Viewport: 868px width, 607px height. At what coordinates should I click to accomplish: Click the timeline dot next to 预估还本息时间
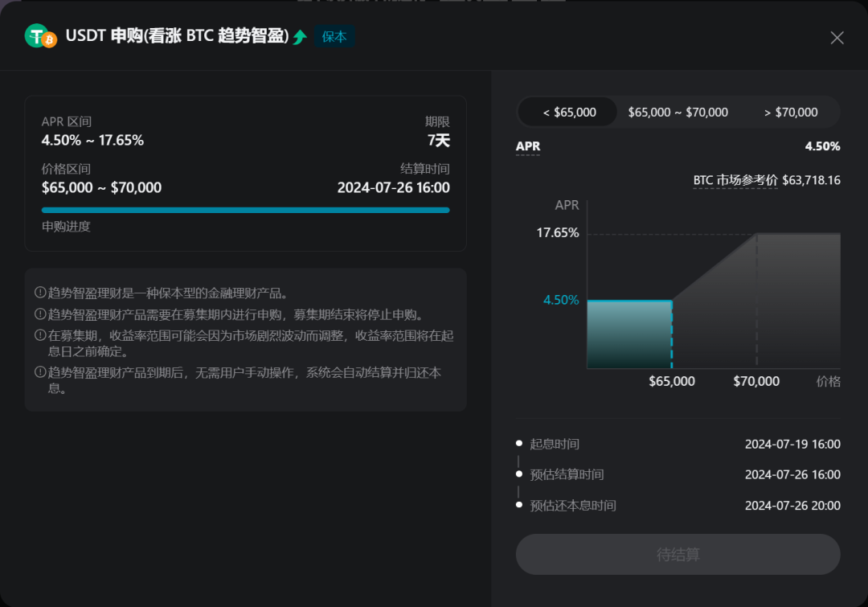coord(519,505)
